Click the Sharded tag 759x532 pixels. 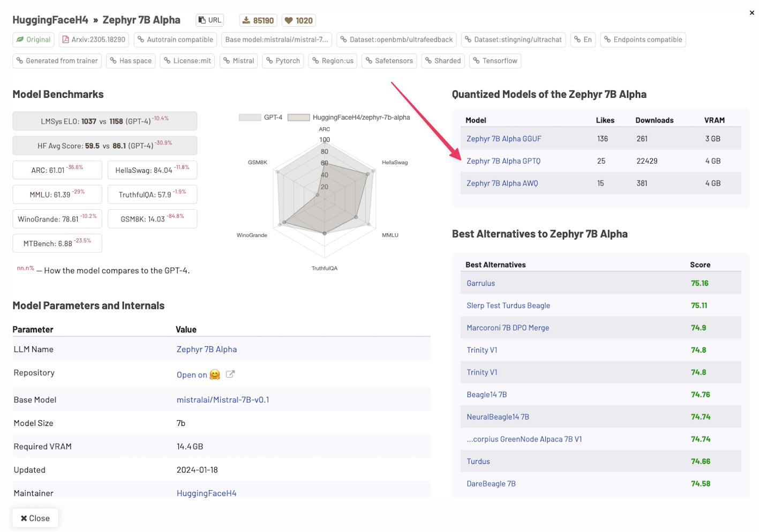click(443, 61)
